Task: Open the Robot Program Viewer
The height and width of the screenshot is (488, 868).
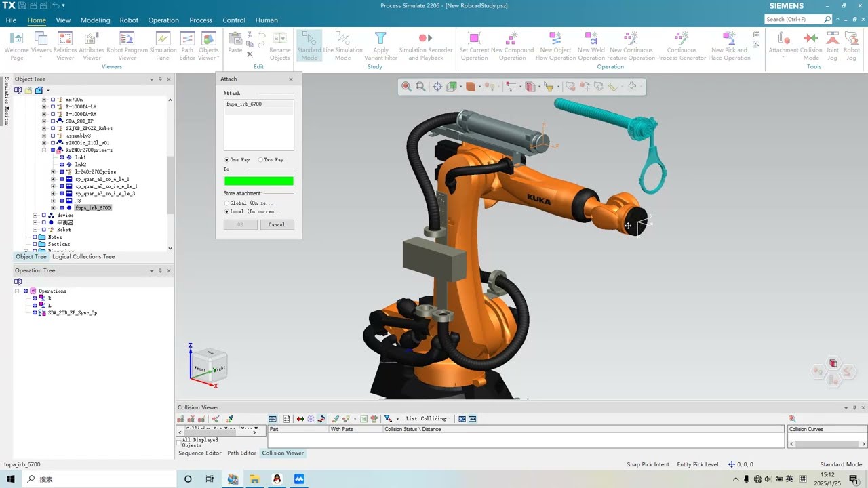Action: 127,45
